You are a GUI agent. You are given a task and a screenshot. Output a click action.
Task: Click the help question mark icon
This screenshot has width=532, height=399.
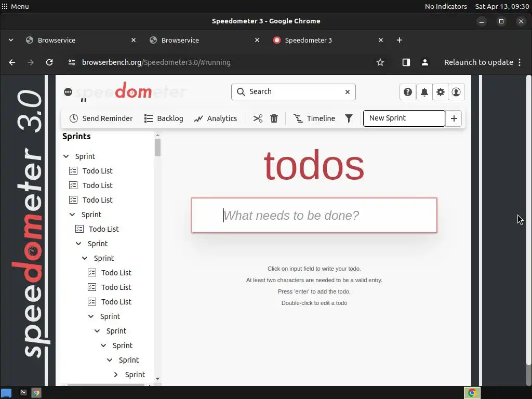[407, 92]
